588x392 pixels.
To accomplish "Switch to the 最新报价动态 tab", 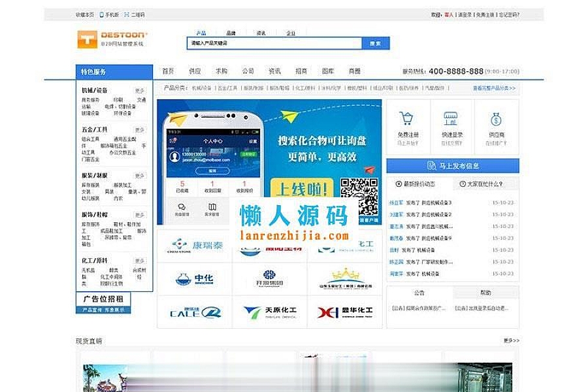I will [419, 184].
